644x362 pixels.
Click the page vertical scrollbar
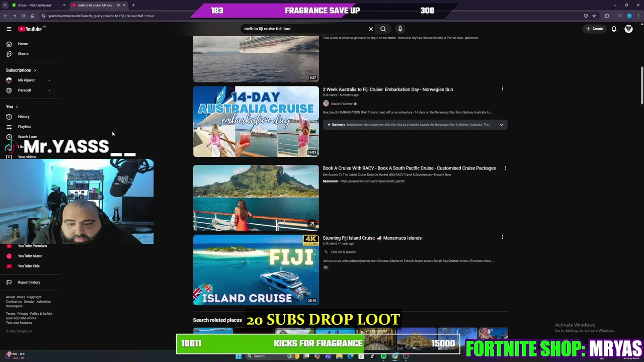tap(641, 85)
